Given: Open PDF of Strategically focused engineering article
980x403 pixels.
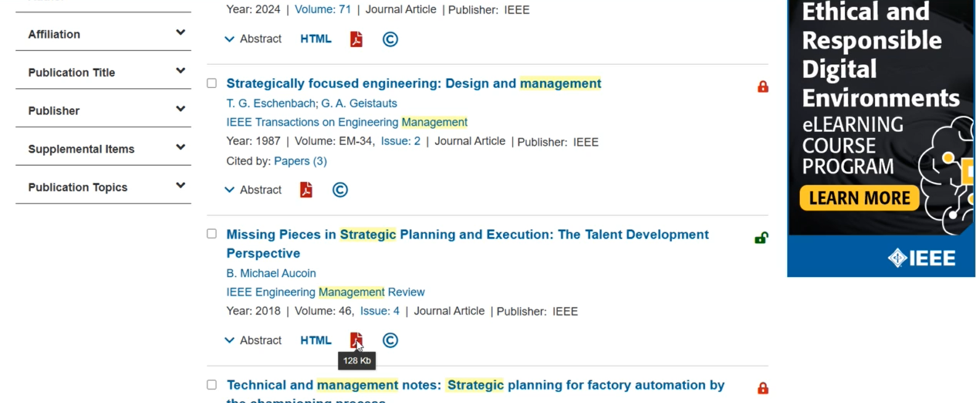Looking at the screenshot, I should tap(306, 190).
